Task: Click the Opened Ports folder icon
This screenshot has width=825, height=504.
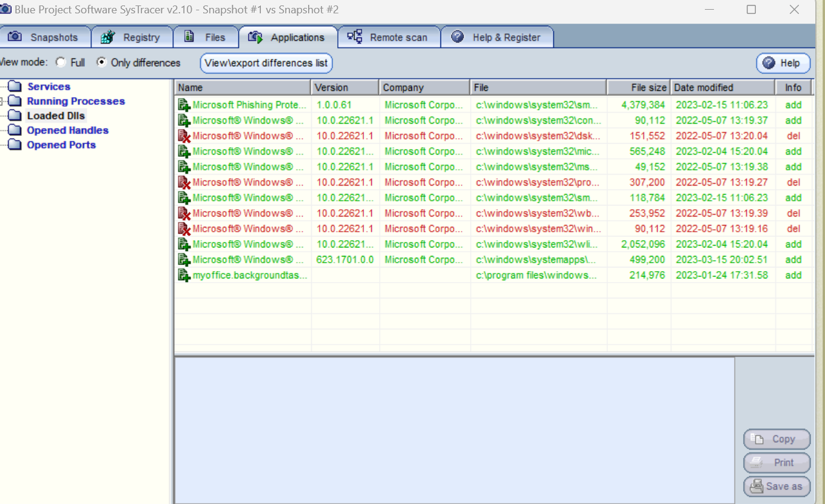Action: (15, 145)
